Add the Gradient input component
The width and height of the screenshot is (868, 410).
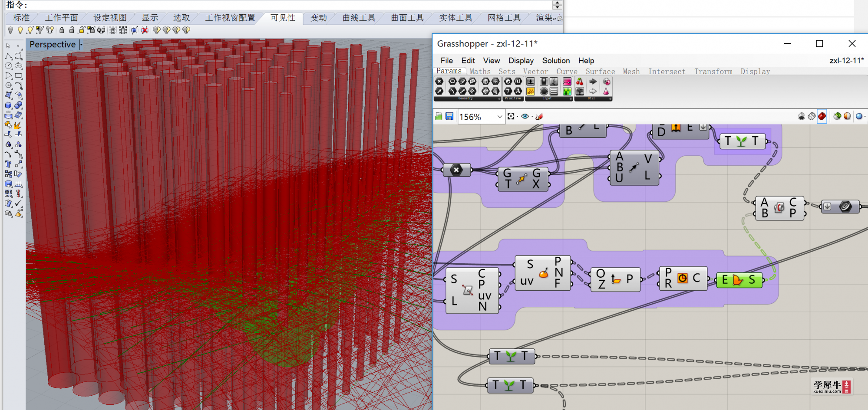coord(567,81)
